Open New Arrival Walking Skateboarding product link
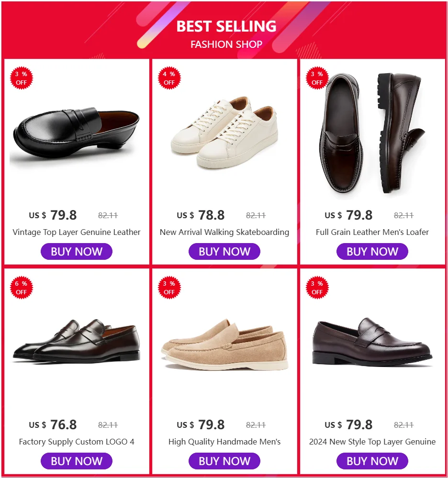This screenshot has width=448, height=478. click(x=224, y=233)
